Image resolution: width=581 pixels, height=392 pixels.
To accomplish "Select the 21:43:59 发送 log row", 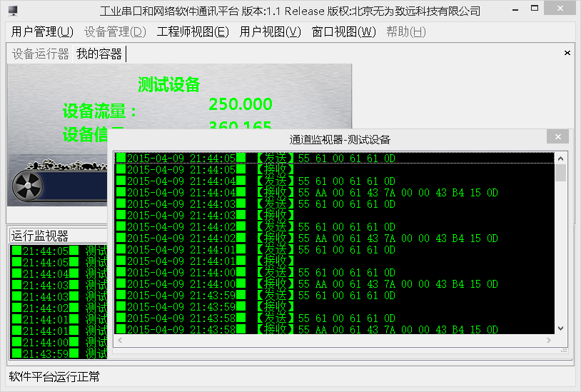I will coord(334,296).
